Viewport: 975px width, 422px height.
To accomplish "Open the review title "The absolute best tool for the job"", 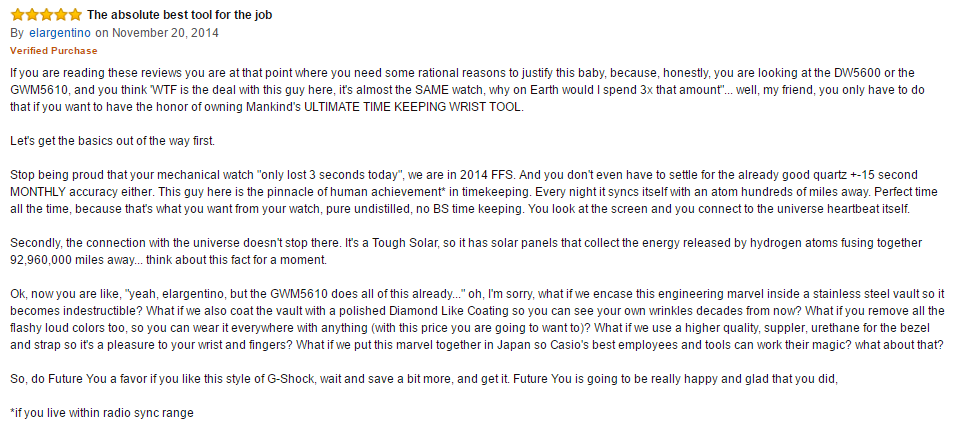I will (x=179, y=15).
